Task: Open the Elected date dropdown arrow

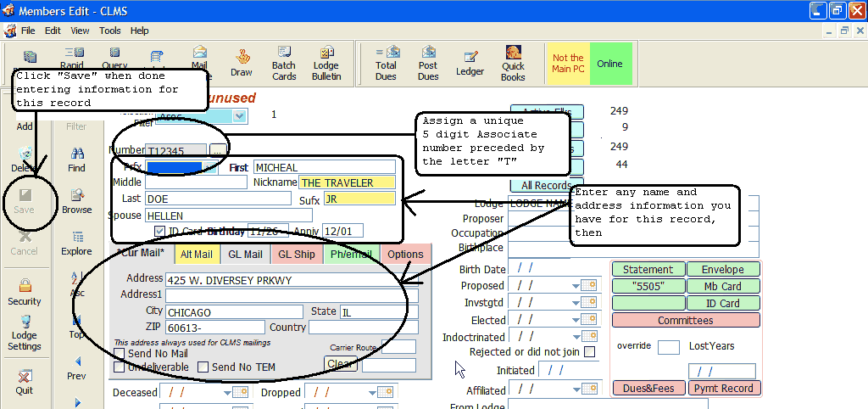Action: coord(576,321)
